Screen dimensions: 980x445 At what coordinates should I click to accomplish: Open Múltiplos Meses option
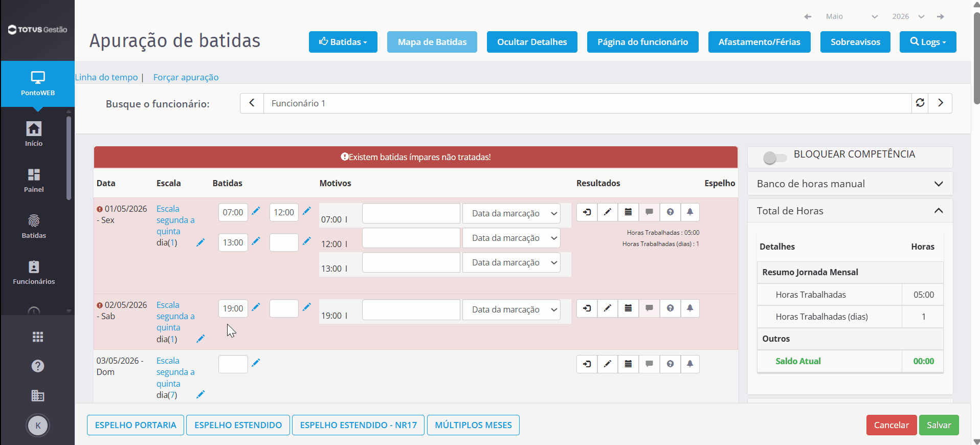point(473,425)
